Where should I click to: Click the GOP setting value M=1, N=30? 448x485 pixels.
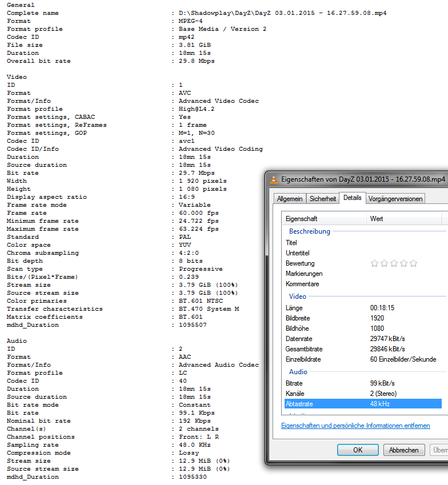click(x=197, y=133)
